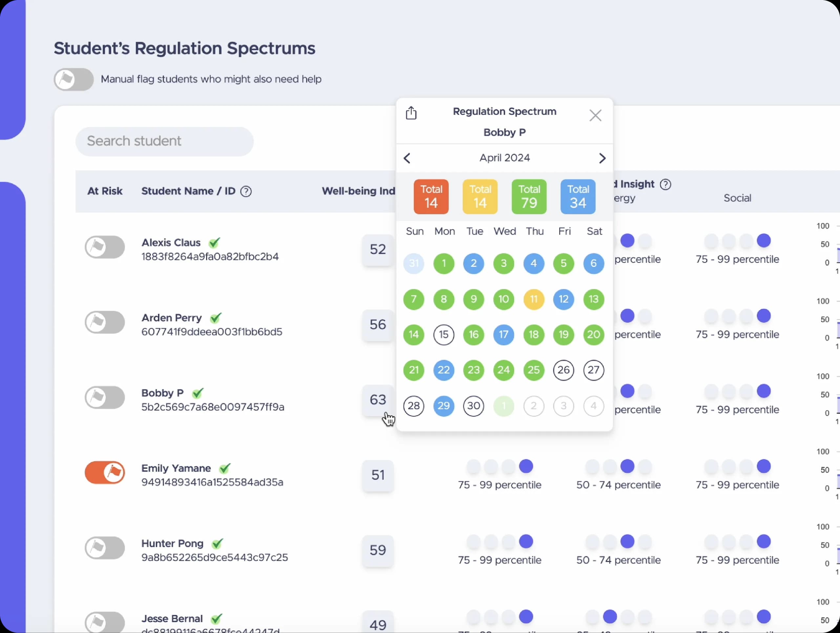Click help icon beside Insight heading

pyautogui.click(x=665, y=185)
